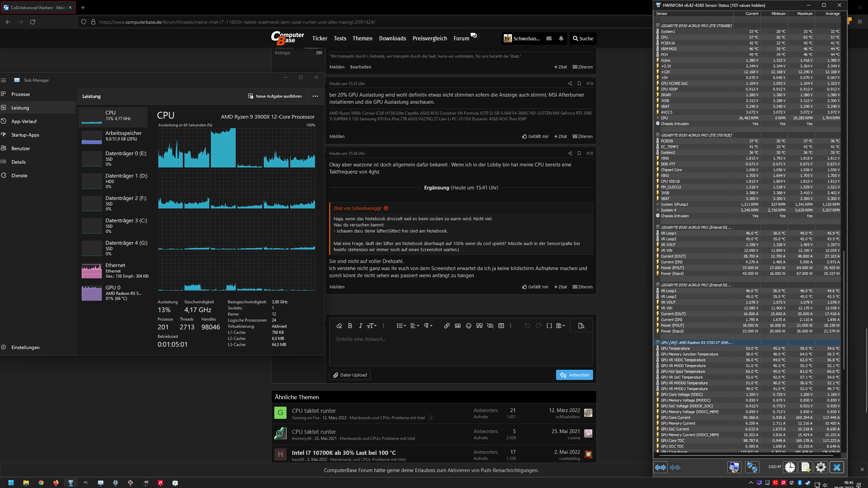Click the Image upload icon in editor
This screenshot has height=488, width=868.
458,325
